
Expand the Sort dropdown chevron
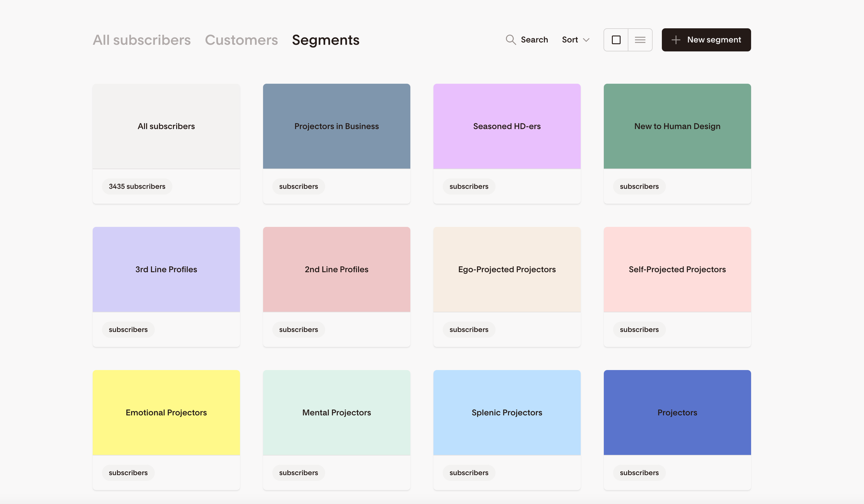point(586,40)
